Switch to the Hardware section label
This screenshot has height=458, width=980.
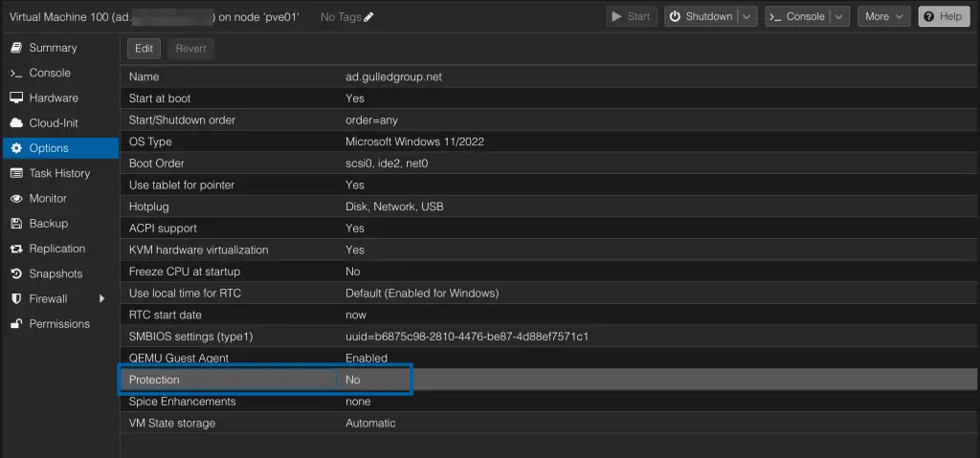point(54,98)
